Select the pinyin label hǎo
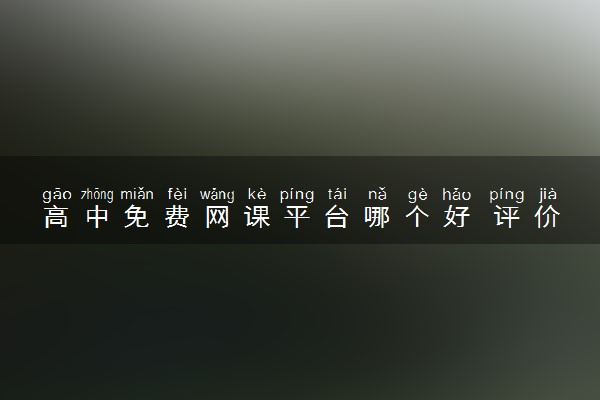This screenshot has height=400, width=600. pyautogui.click(x=457, y=194)
